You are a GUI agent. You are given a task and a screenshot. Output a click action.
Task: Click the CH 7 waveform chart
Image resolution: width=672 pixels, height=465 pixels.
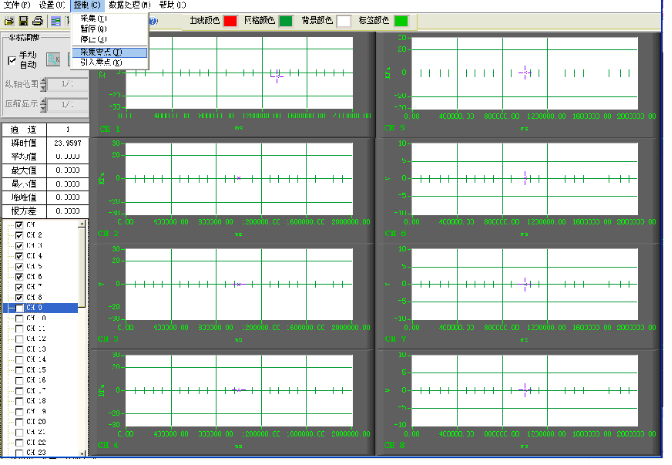[525, 285]
